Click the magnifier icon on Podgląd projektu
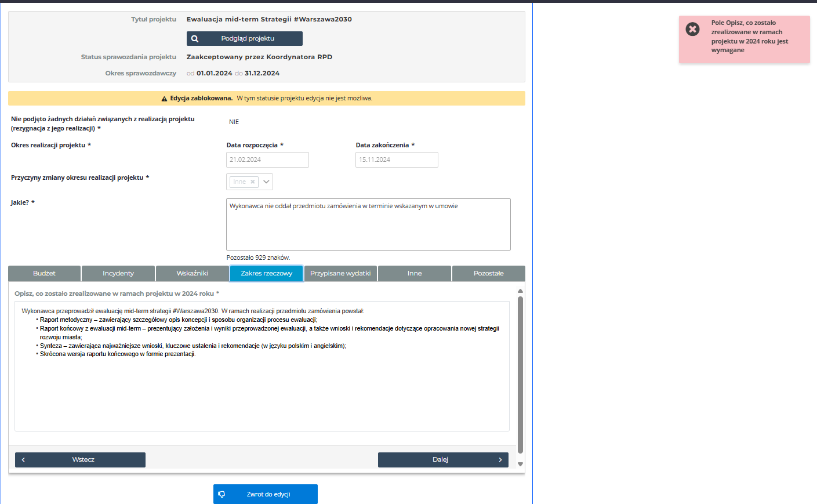817x504 pixels. (x=195, y=39)
